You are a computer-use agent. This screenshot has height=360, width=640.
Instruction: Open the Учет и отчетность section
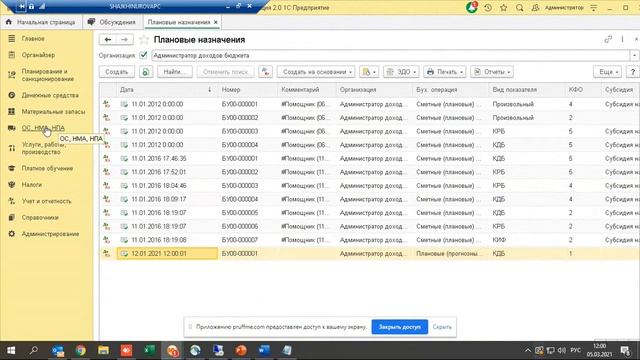(x=46, y=201)
